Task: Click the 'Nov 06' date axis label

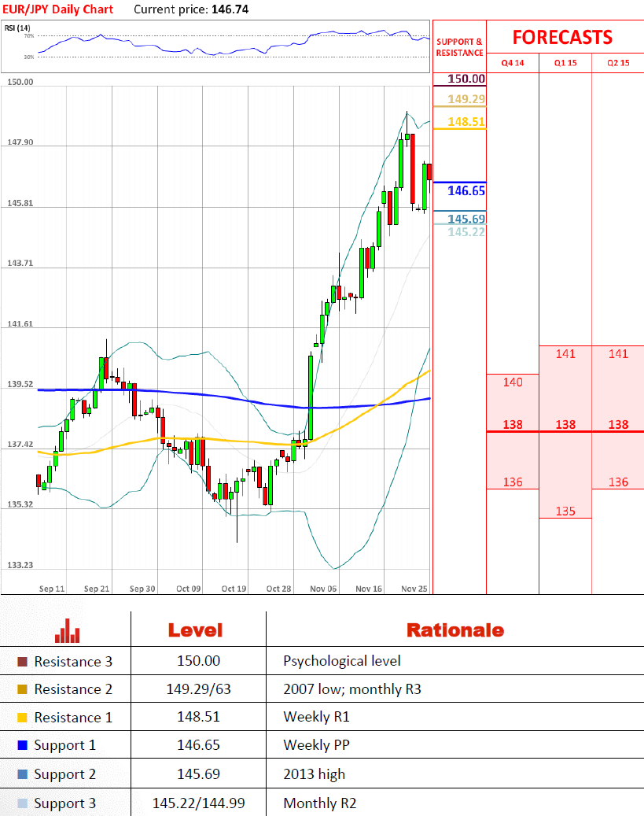Action: click(x=323, y=589)
